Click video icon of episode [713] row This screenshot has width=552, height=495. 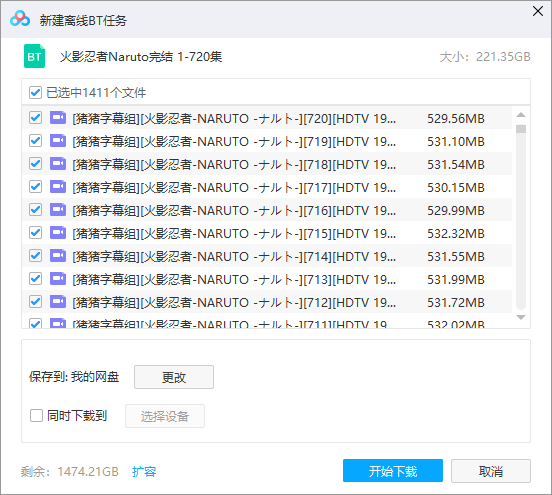58,279
